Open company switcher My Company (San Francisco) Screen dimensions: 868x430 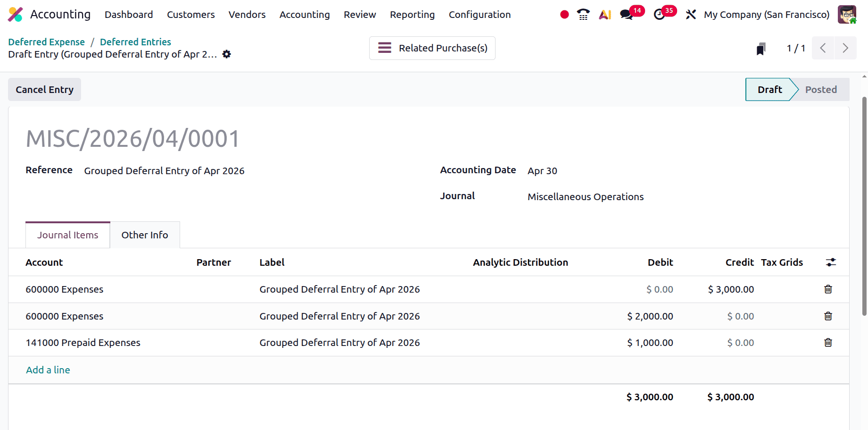tap(767, 15)
